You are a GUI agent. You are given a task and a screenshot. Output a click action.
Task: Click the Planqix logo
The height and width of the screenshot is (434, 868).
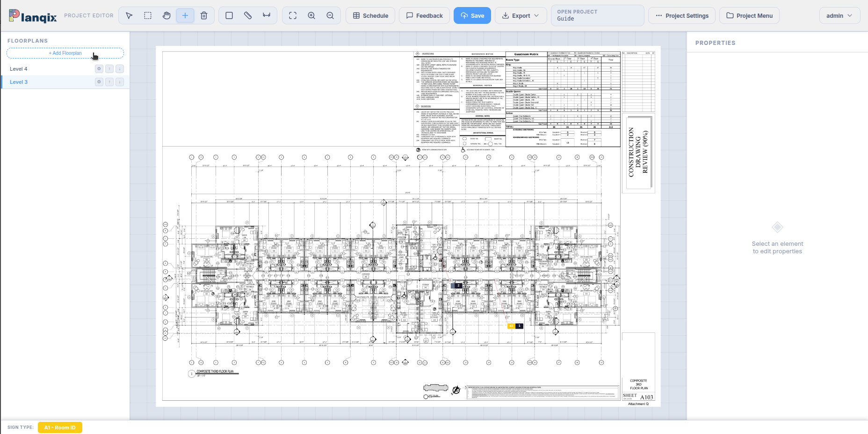(33, 16)
